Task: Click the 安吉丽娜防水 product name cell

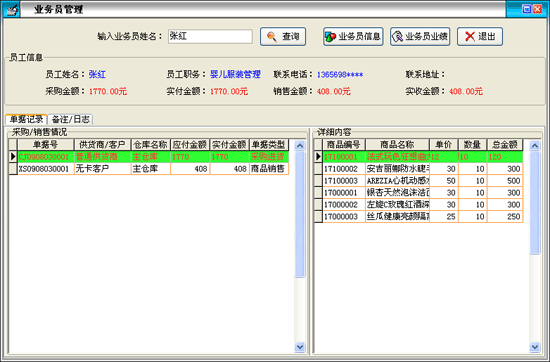Action: (397, 169)
